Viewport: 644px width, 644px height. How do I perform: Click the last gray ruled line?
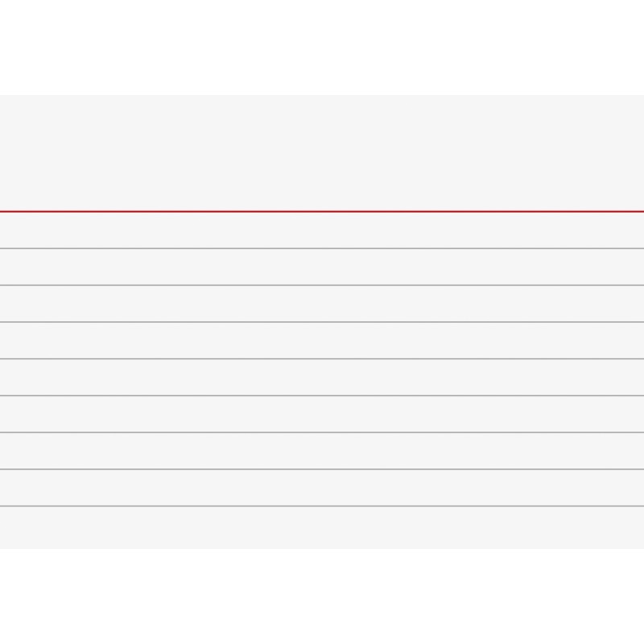click(x=322, y=506)
